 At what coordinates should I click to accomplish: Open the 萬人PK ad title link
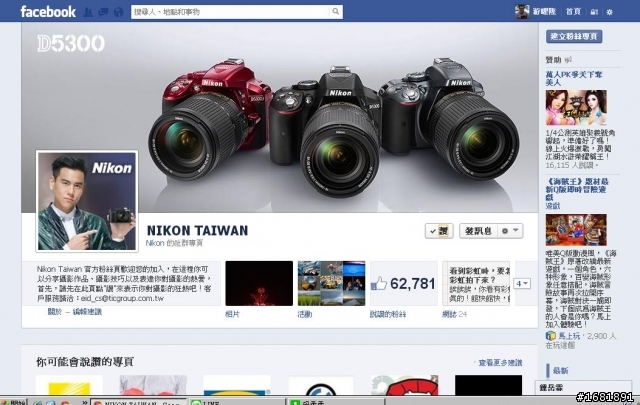(x=573, y=78)
